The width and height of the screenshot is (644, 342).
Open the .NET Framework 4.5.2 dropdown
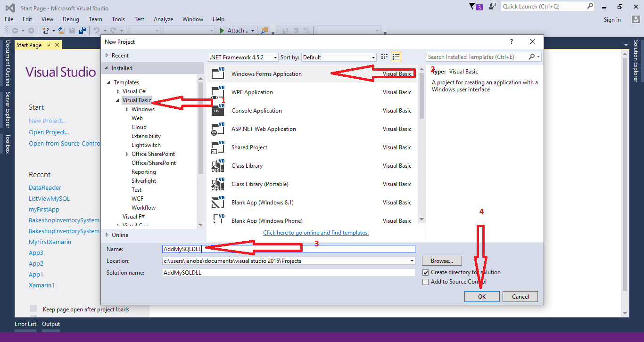[274, 57]
